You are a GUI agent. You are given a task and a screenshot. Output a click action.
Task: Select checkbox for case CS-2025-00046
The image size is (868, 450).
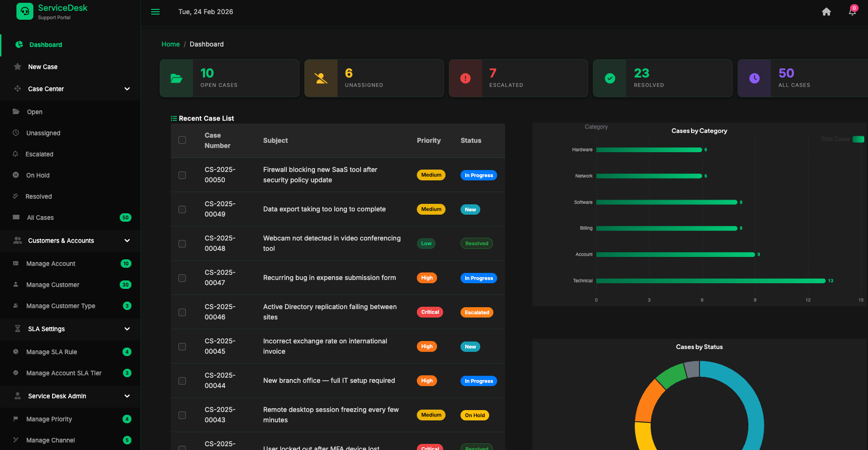tap(182, 312)
